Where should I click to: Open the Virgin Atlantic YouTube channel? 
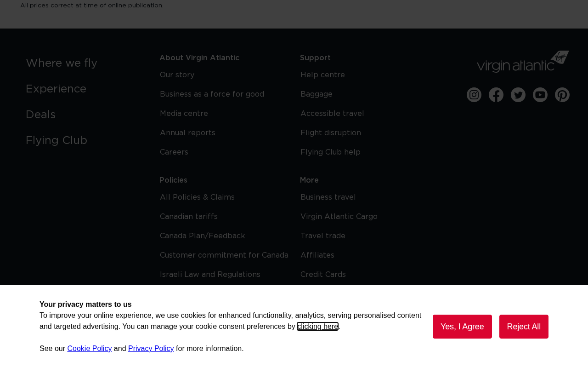[540, 95]
